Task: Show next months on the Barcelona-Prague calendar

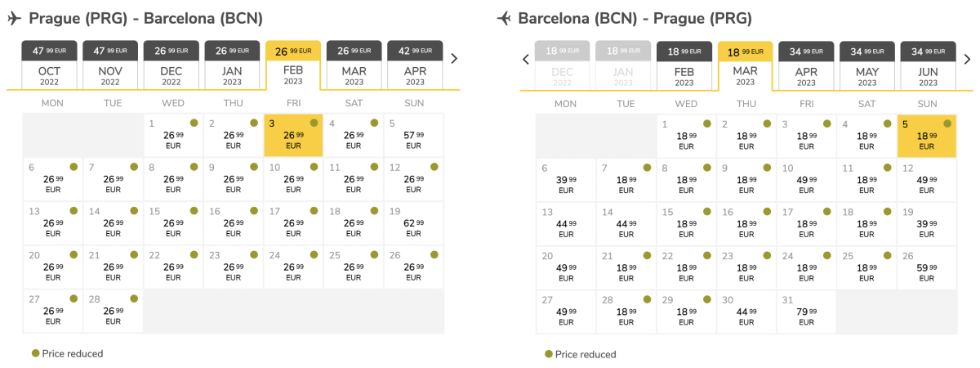Action: click(x=967, y=59)
